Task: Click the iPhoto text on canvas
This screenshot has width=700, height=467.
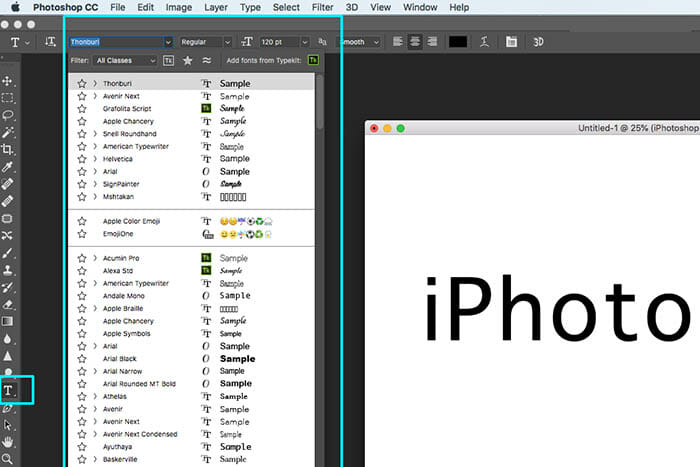Action: pos(558,308)
